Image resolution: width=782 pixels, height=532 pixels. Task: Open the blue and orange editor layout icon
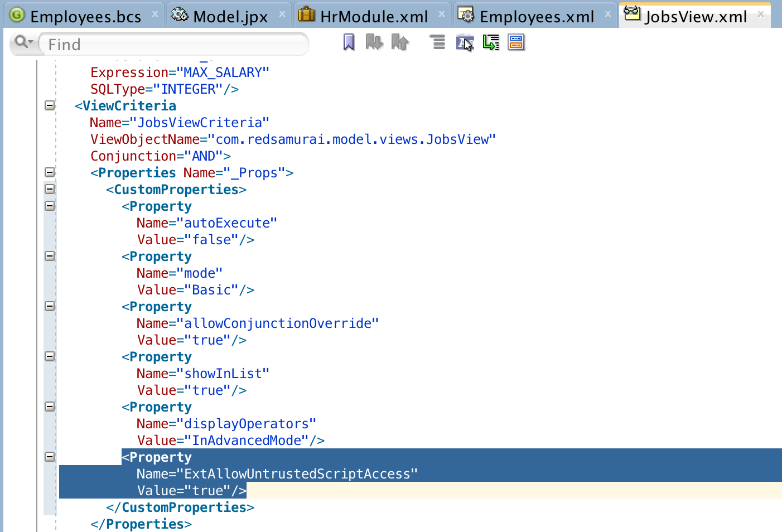click(x=516, y=42)
